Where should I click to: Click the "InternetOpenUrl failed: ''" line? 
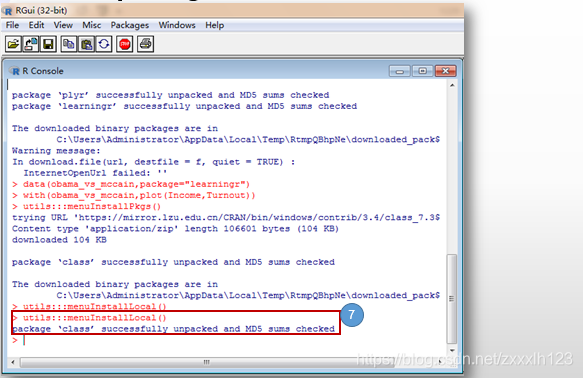[x=95, y=173]
